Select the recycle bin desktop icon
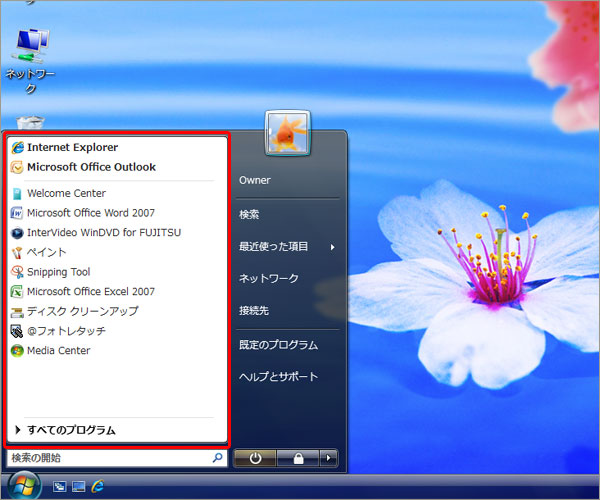600x500 pixels. click(x=31, y=123)
